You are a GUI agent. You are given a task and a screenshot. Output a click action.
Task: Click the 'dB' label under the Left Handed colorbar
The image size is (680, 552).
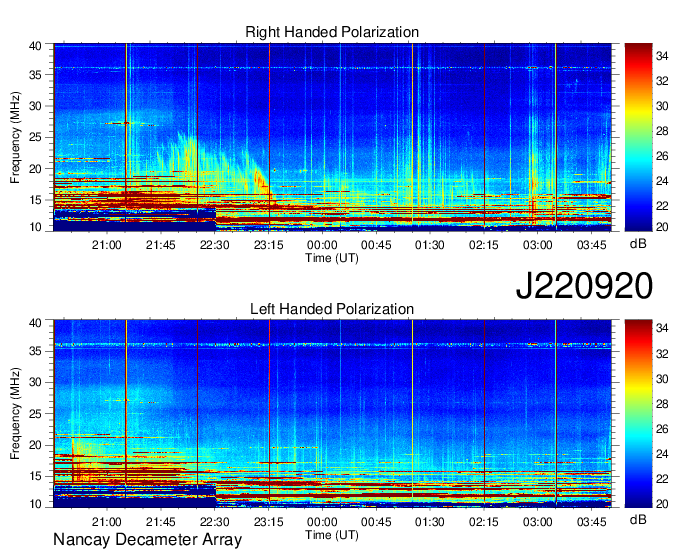pos(638,519)
